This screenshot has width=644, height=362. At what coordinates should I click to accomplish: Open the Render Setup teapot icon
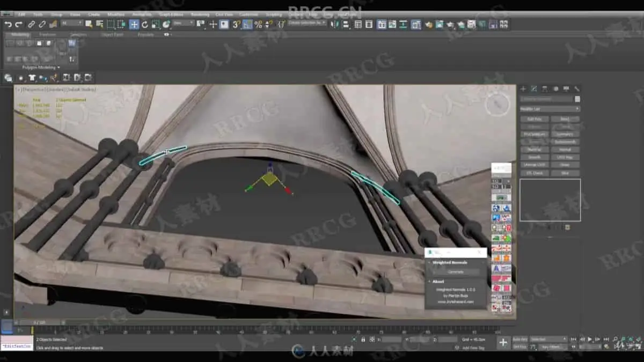(429, 24)
